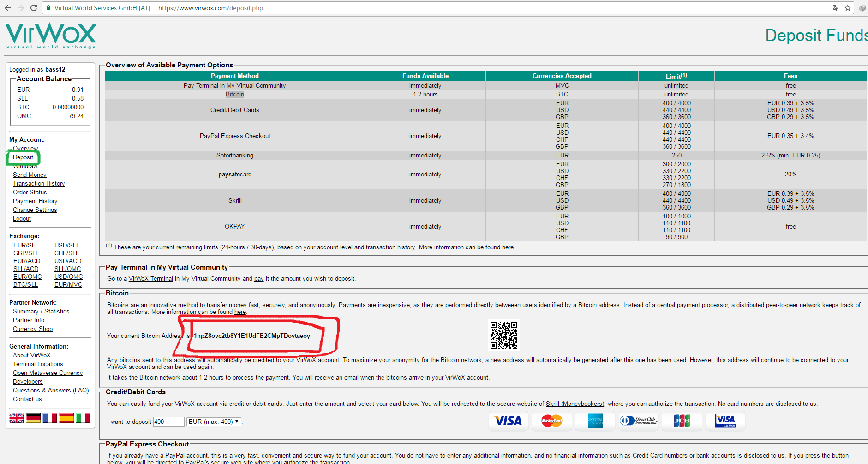Switch language to French flag
This screenshot has width=868, height=464.
coord(50,418)
